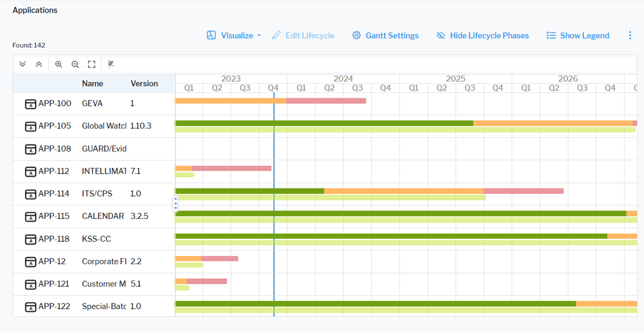Click the Edit Lifecycle button
This screenshot has width=644, height=332.
303,36
